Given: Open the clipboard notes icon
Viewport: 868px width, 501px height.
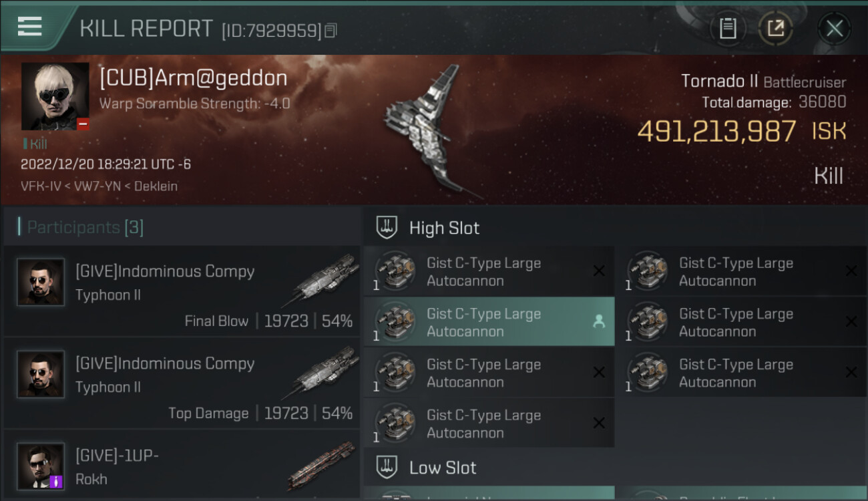Looking at the screenshot, I should click(728, 28).
